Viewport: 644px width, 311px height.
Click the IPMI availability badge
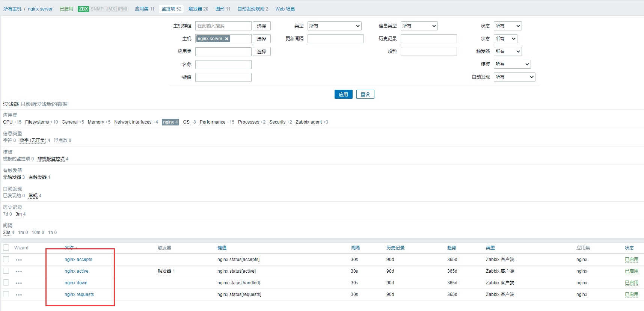[122, 9]
